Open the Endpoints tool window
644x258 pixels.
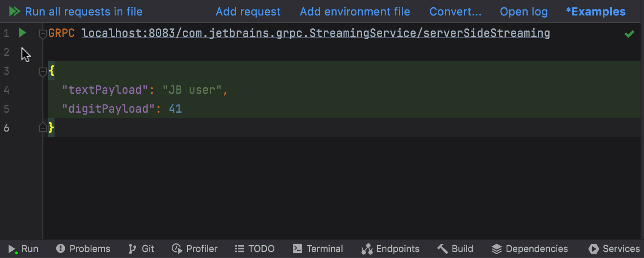coord(390,249)
